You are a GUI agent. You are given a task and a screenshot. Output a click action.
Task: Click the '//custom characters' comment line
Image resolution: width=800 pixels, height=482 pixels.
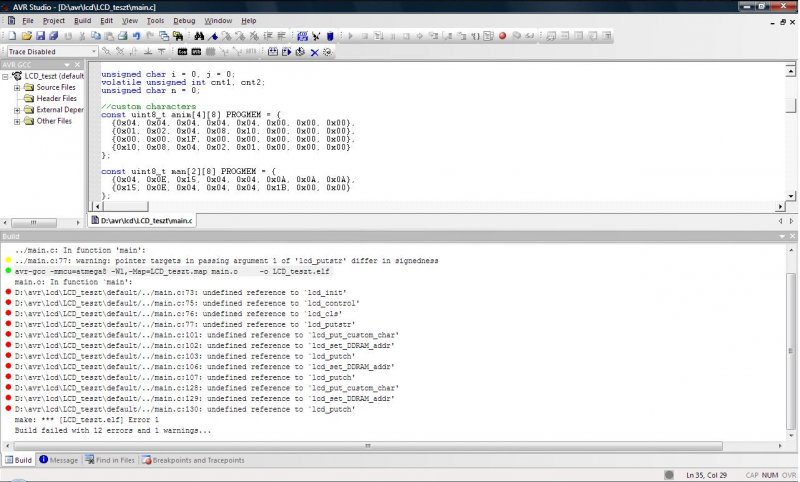tap(148, 107)
